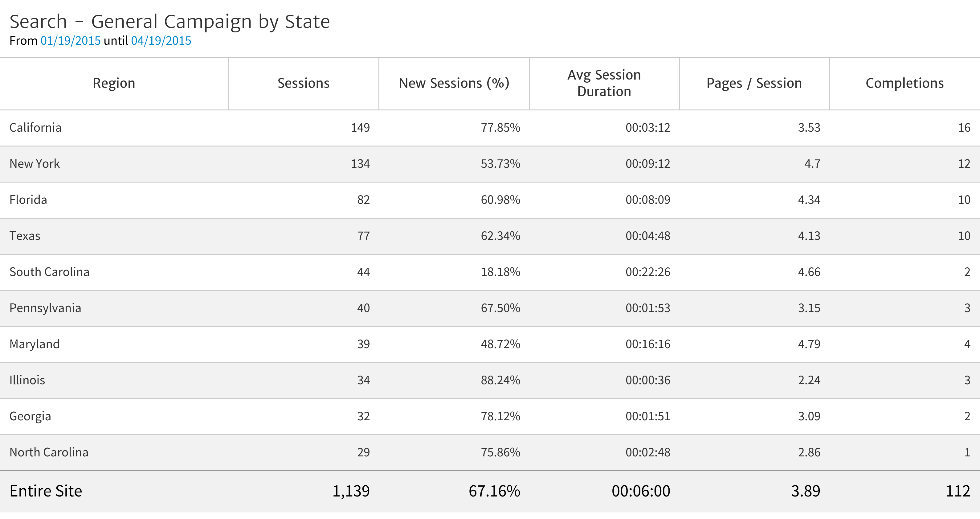
Task: Select the New York row label
Action: (35, 164)
